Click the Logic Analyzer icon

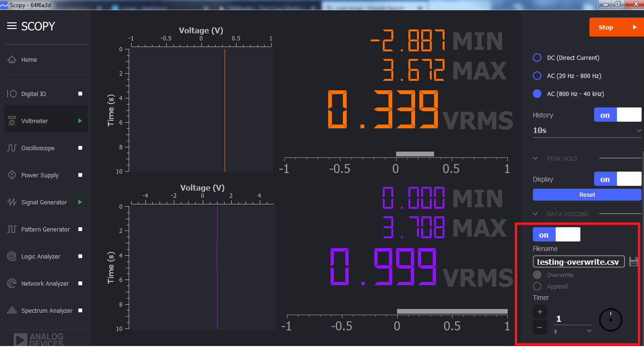click(x=12, y=257)
